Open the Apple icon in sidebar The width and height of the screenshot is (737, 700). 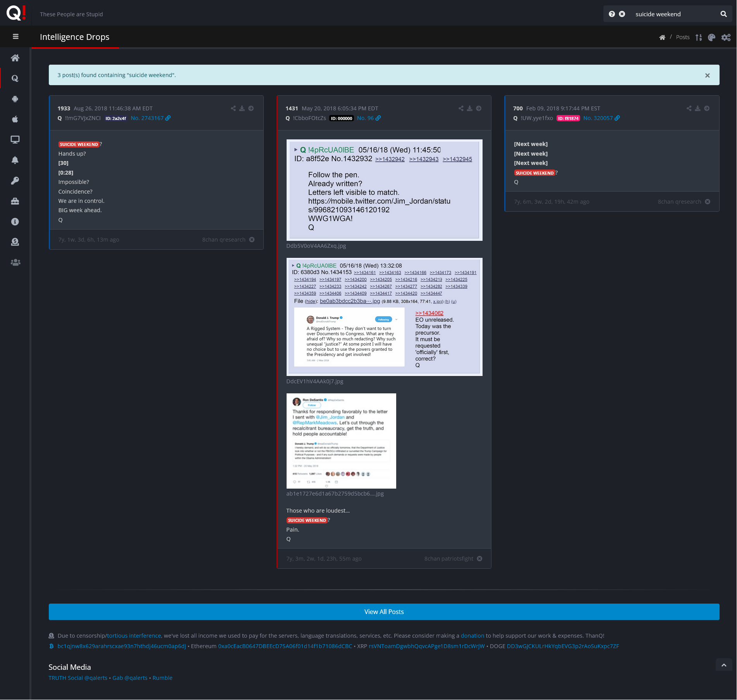[15, 119]
